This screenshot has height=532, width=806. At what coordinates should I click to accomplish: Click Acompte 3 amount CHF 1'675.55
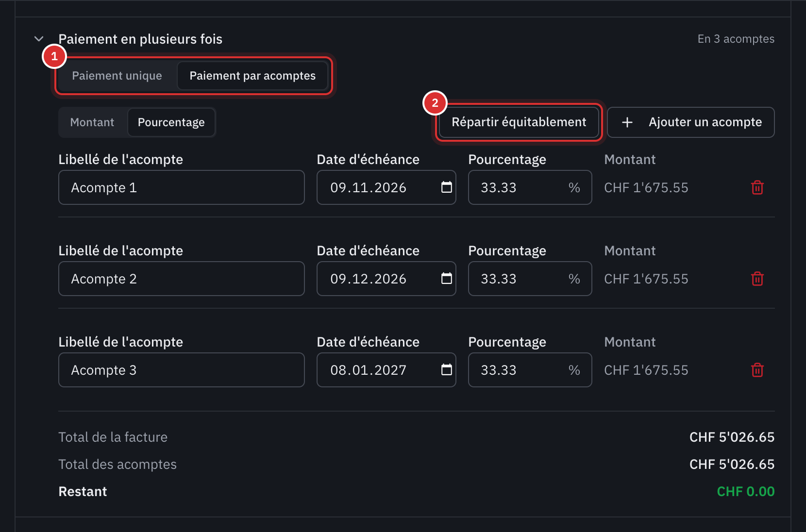646,370
